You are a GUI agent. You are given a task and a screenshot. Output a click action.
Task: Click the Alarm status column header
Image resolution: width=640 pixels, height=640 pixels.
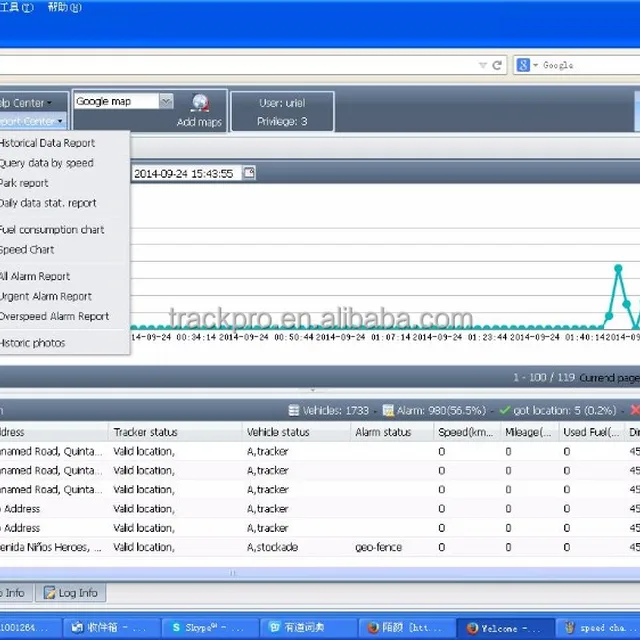tap(383, 432)
